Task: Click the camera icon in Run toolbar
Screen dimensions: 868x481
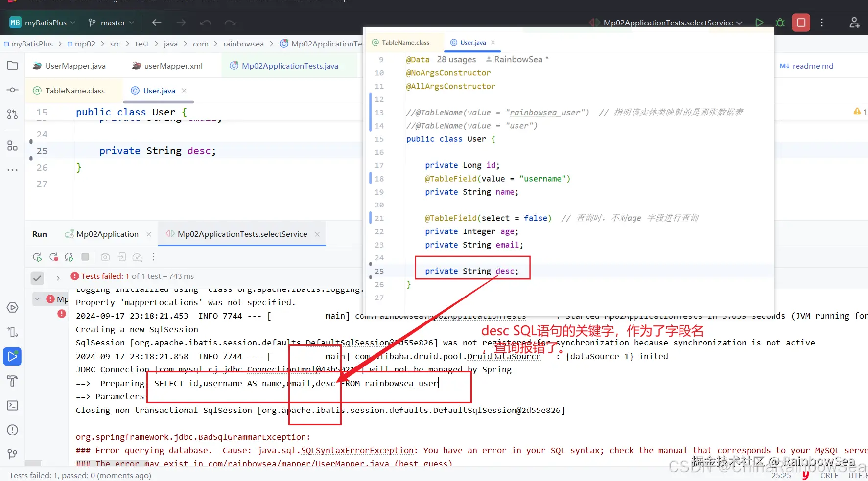Action: pyautogui.click(x=105, y=257)
